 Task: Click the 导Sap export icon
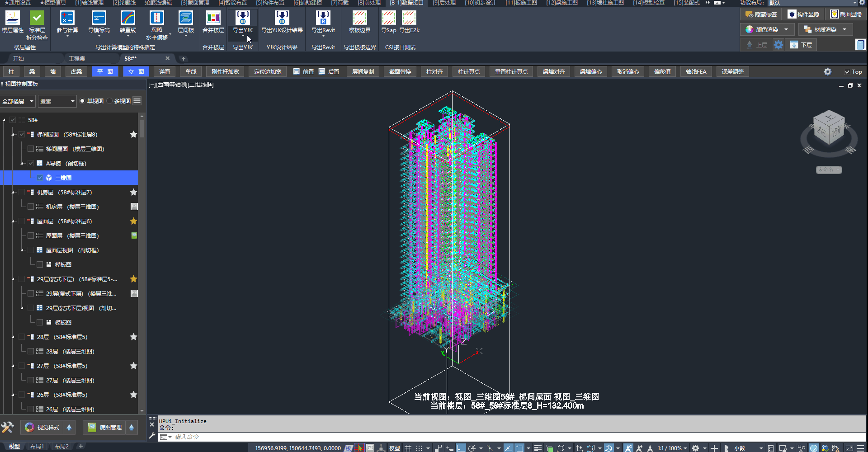[388, 19]
